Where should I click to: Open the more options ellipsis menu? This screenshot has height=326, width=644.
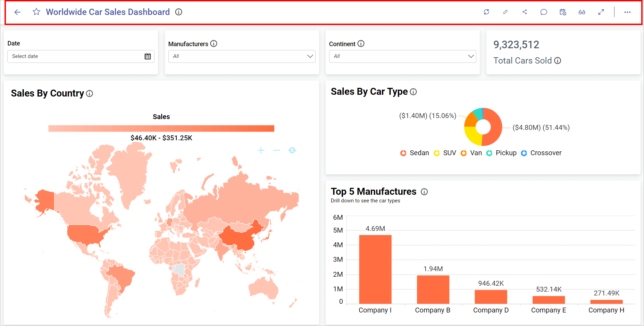click(627, 12)
